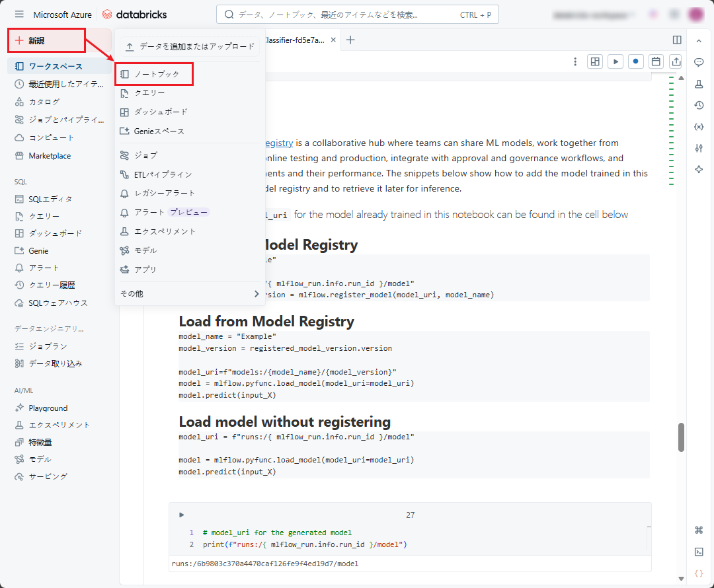This screenshot has width=714, height=588.
Task: Click データを追加またはアップロード button
Action: (190, 47)
